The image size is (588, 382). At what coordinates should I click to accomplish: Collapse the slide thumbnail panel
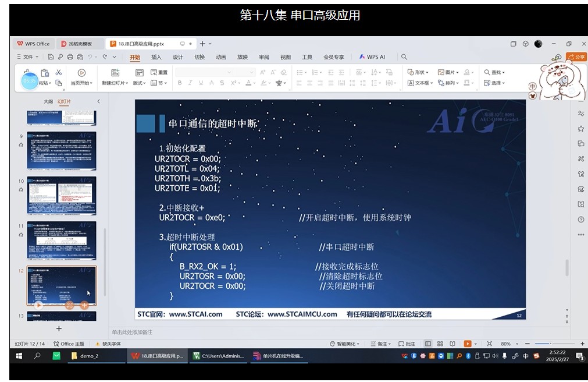tap(99, 101)
